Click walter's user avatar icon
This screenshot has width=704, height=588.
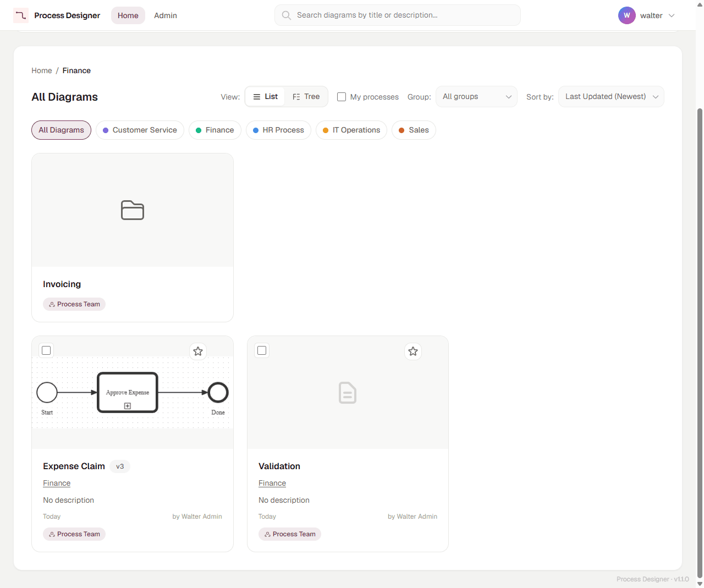point(627,15)
